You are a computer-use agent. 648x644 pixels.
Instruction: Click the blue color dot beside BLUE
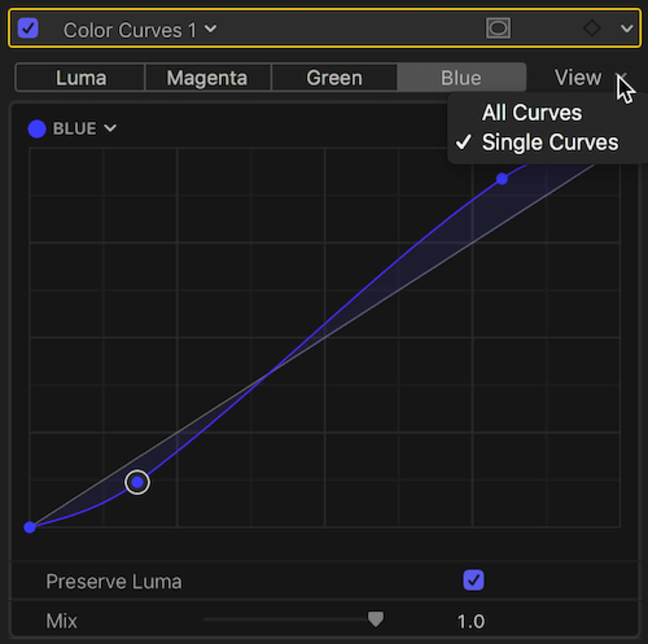[x=37, y=129]
